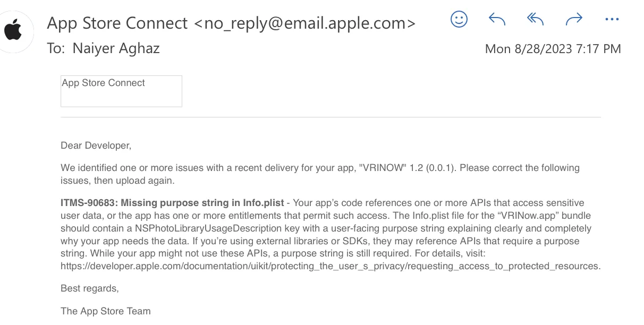Viewport: 644px width, 325px height.
Task: Click the Mon 8/28/2023 7:17 PM timestamp
Action: [x=553, y=49]
